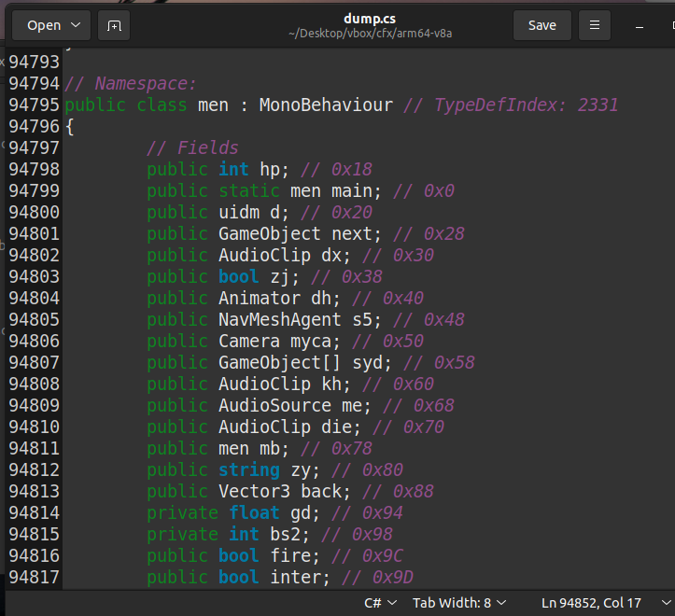Click the AudioClip kh field
The image size is (675, 616).
[285, 385]
